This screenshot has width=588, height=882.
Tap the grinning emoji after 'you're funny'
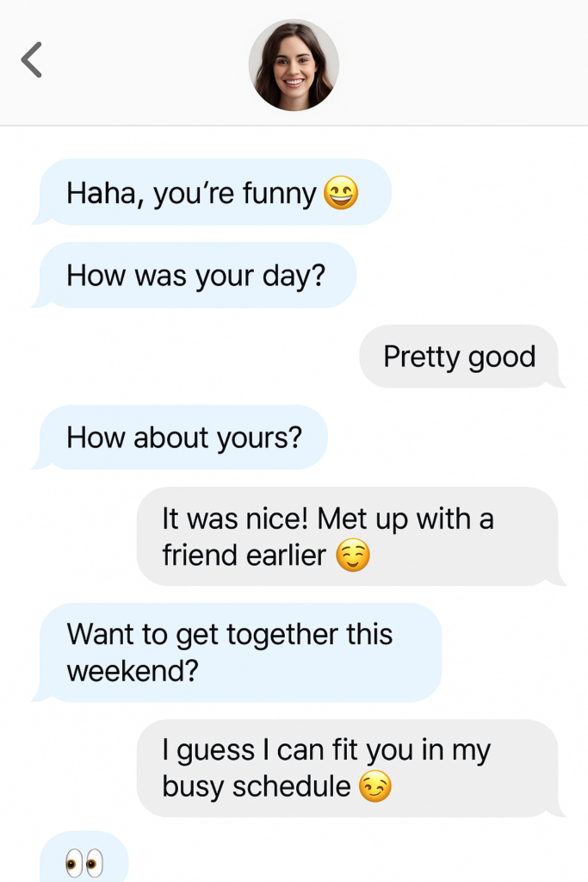pos(341,193)
